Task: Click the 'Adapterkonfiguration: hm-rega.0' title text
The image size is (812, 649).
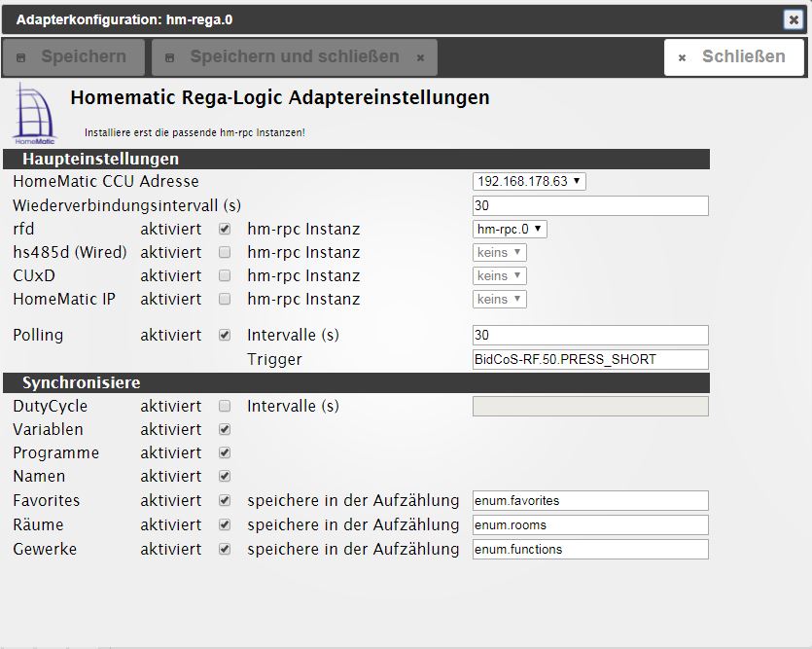Action: tap(124, 20)
